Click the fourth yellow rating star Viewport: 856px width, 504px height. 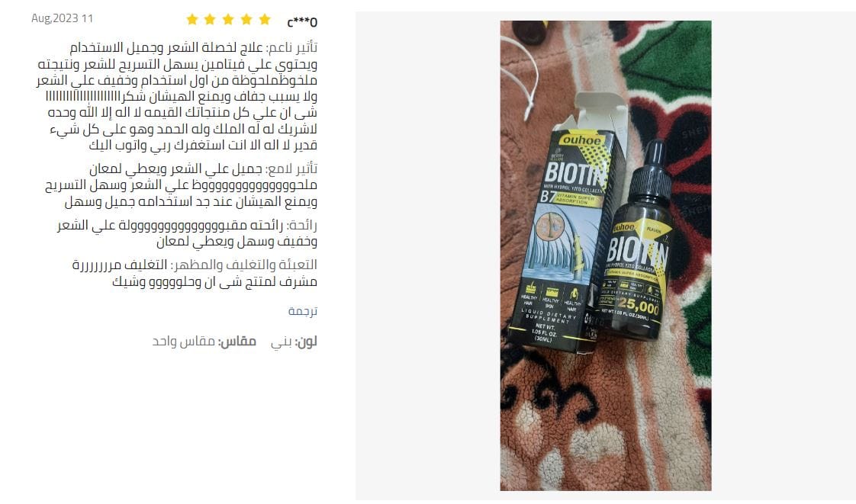click(x=246, y=20)
